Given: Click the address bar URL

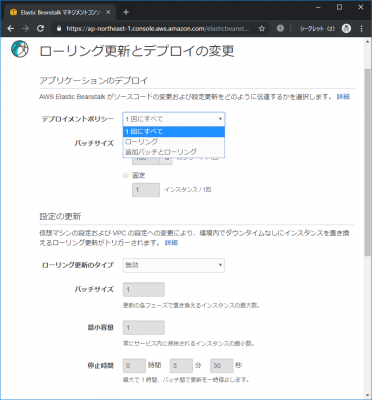Looking at the screenshot, I should coord(157,29).
